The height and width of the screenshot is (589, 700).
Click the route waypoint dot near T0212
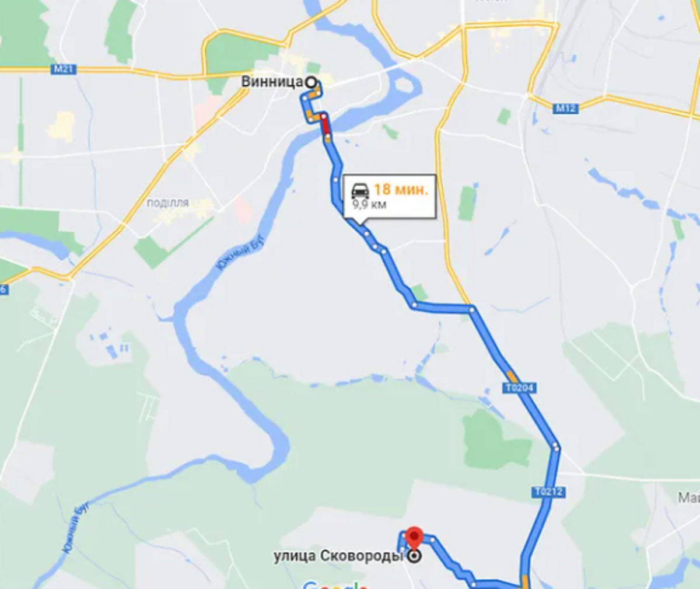pyautogui.click(x=556, y=448)
